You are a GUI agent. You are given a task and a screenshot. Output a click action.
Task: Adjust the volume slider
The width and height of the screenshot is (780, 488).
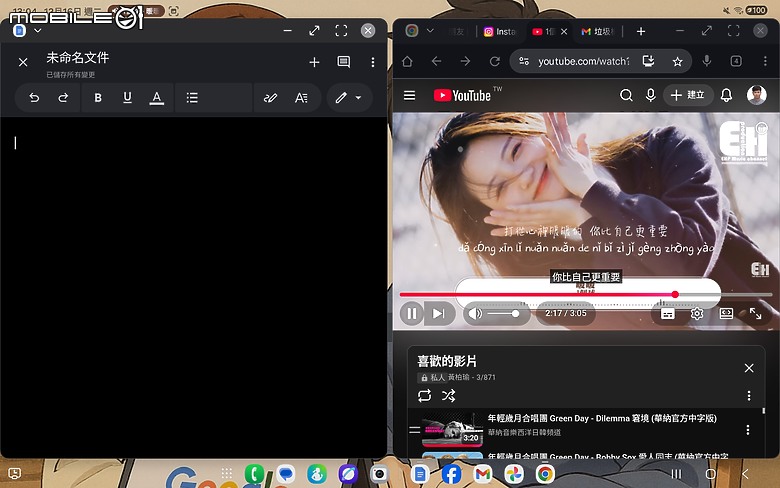pos(503,313)
